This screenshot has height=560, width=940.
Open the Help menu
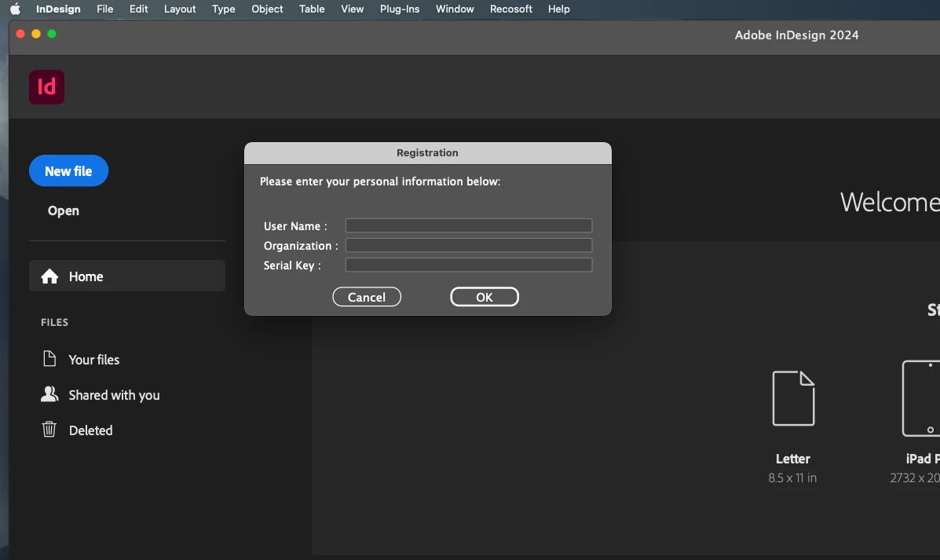coord(558,9)
